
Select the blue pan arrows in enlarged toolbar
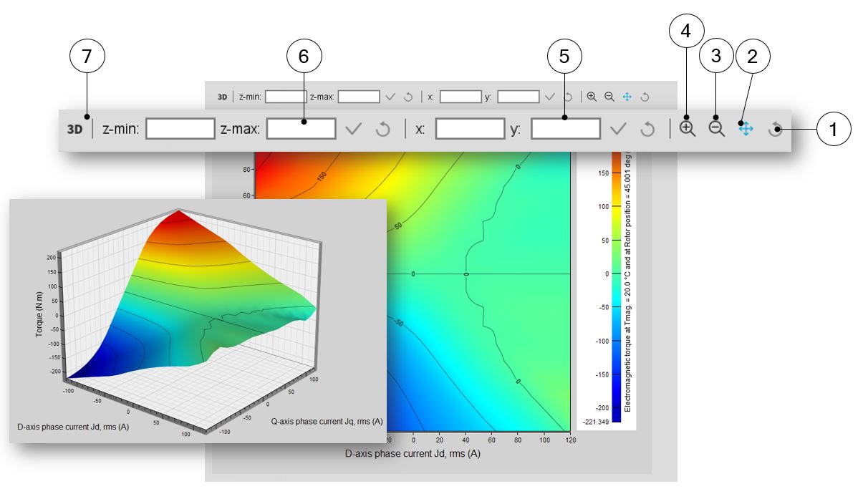[746, 129]
